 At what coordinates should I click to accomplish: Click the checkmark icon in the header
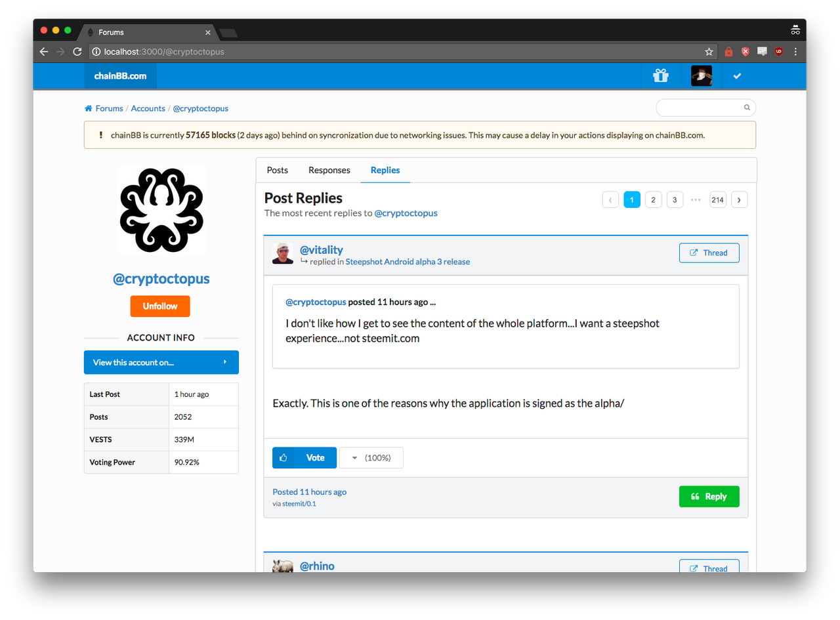pos(737,76)
